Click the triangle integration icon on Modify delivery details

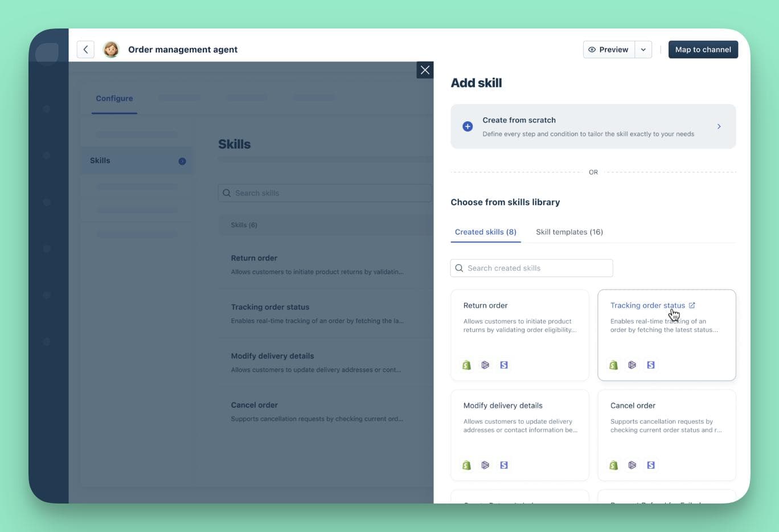(x=485, y=465)
